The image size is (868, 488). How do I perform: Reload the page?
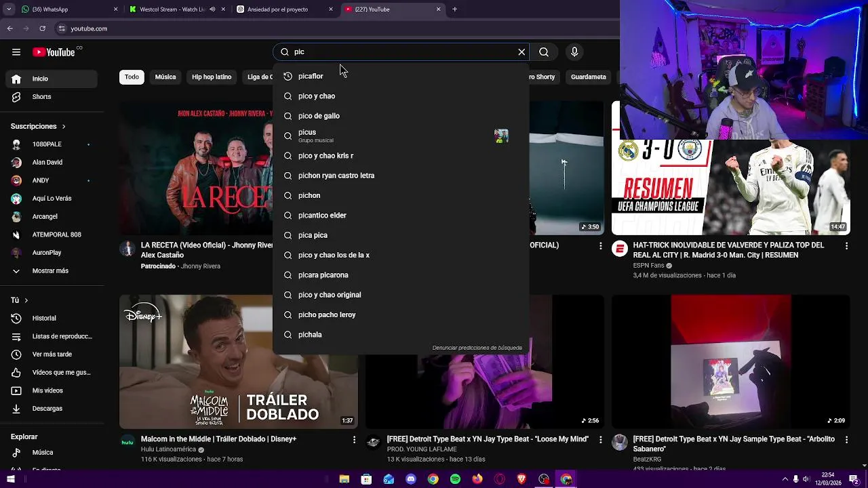[42, 28]
